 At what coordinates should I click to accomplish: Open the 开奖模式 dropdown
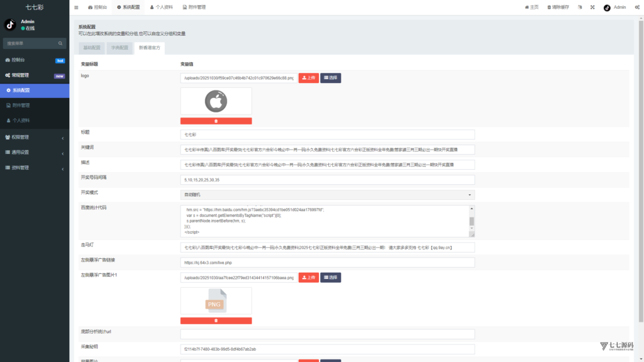(x=327, y=195)
